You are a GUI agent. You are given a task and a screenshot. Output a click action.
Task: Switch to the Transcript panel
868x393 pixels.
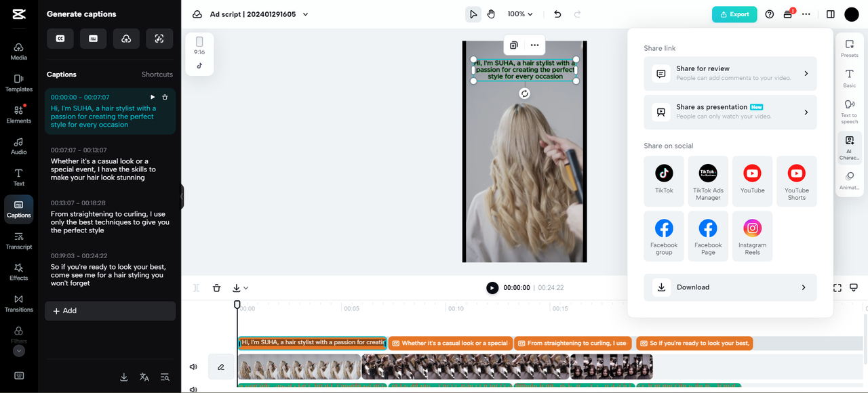(18, 241)
